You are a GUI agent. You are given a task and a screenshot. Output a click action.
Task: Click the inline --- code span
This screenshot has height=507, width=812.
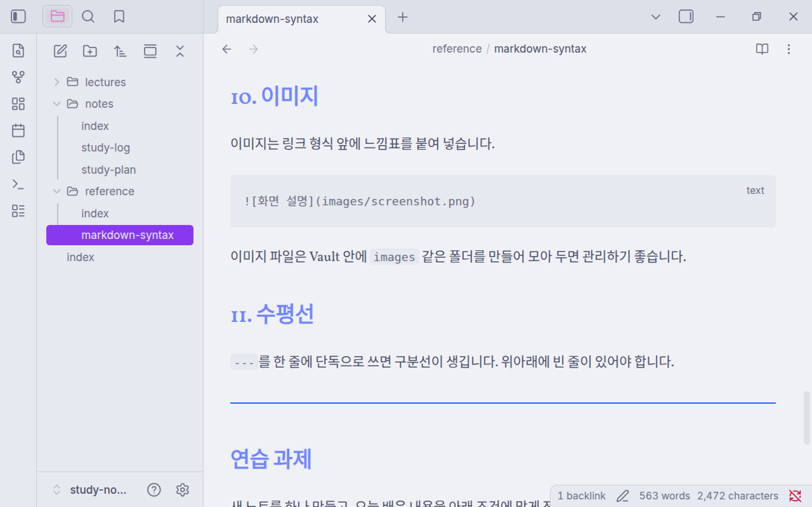click(244, 362)
